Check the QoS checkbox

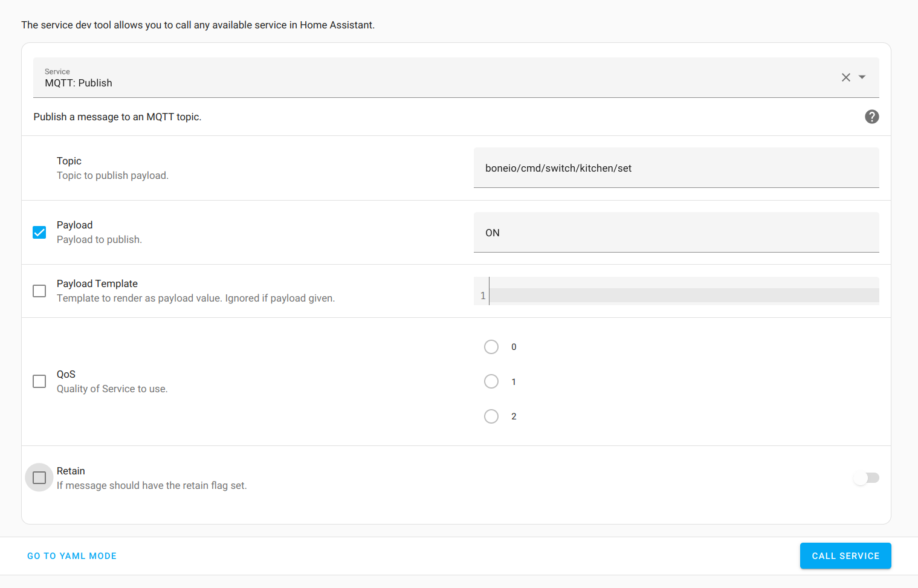[x=39, y=381]
